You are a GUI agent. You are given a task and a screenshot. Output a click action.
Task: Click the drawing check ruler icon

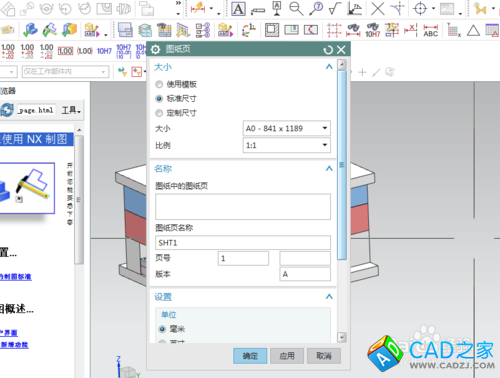(50, 30)
